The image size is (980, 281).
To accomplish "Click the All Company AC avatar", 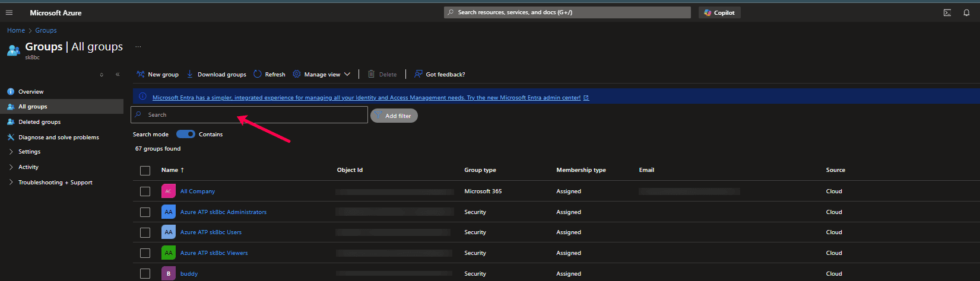I will click(169, 191).
